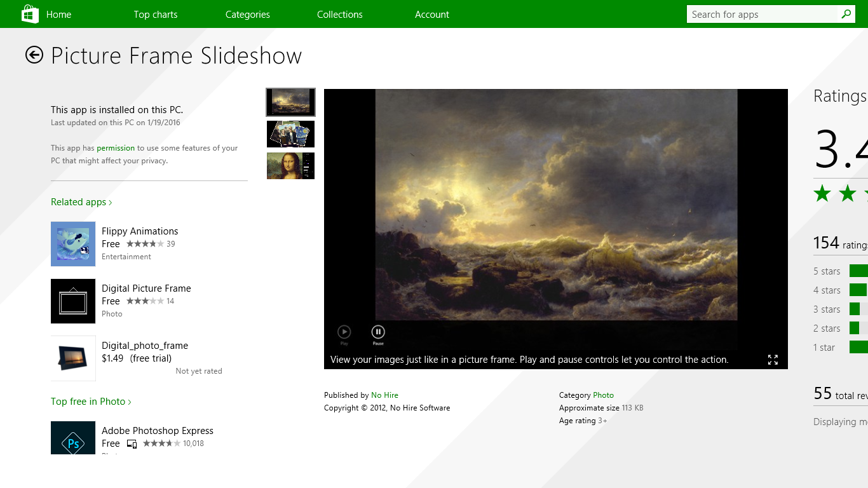The image size is (868, 488).
Task: Open the Photo category link
Action: point(603,395)
